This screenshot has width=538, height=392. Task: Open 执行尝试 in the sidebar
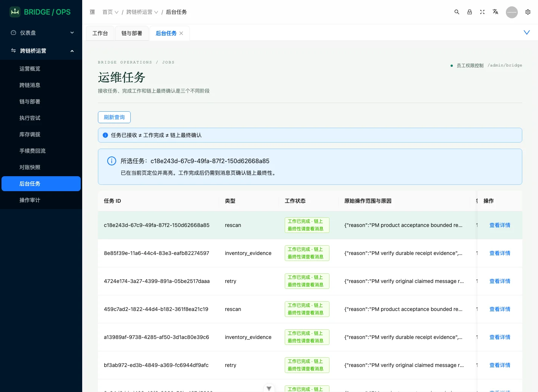click(41, 118)
